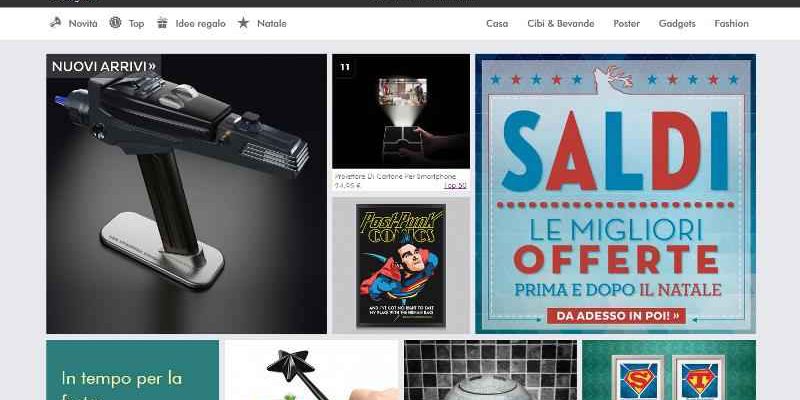Click the Top 50 link
Image resolution: width=800 pixels, height=400 pixels.
tap(455, 186)
